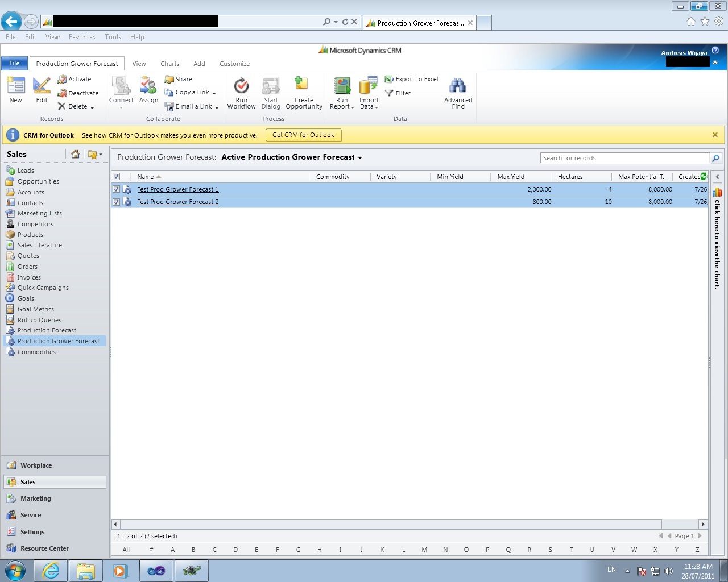Click Get CRM for Outlook button
The height and width of the screenshot is (582, 728).
coord(304,135)
